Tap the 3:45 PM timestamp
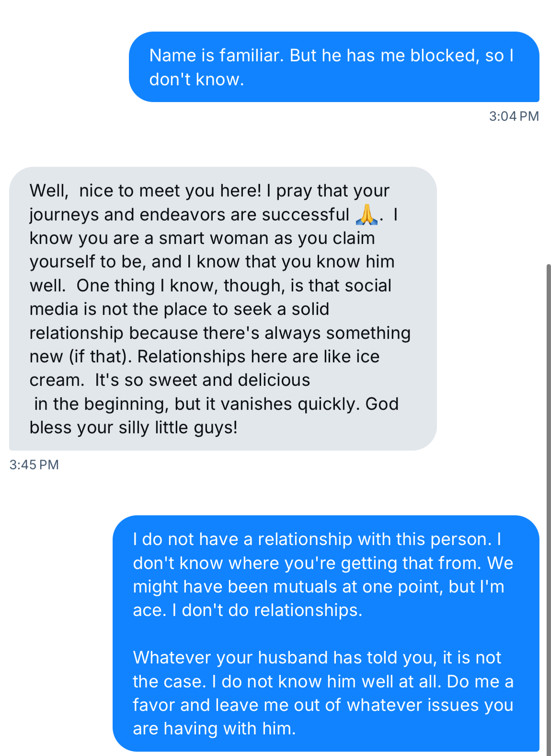 tap(34, 465)
